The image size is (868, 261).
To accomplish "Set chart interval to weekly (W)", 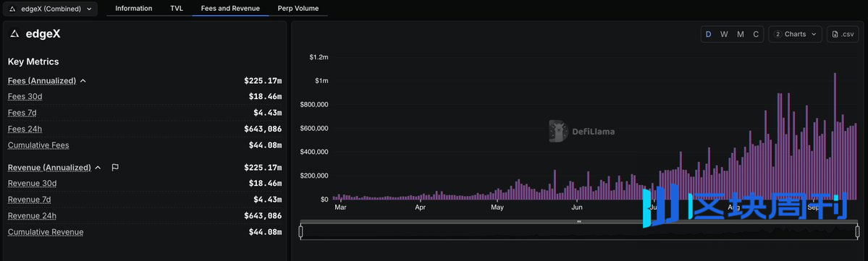I will (724, 34).
